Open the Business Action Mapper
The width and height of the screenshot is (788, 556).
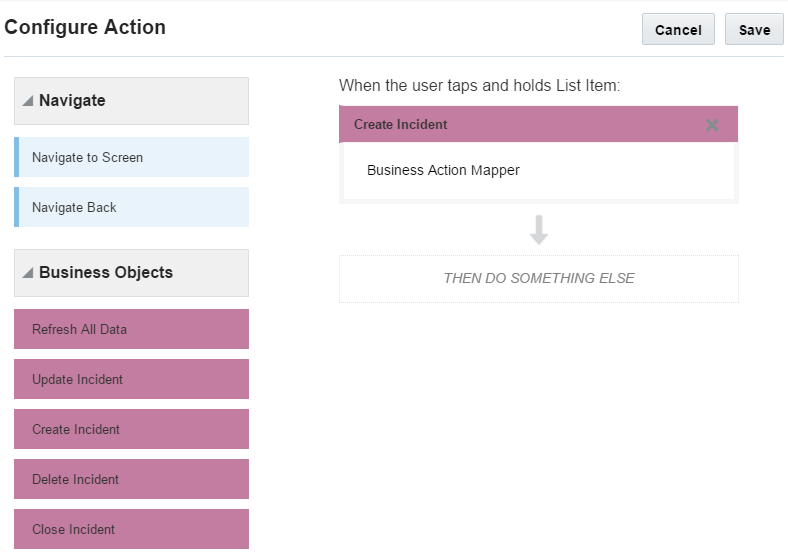pos(443,170)
